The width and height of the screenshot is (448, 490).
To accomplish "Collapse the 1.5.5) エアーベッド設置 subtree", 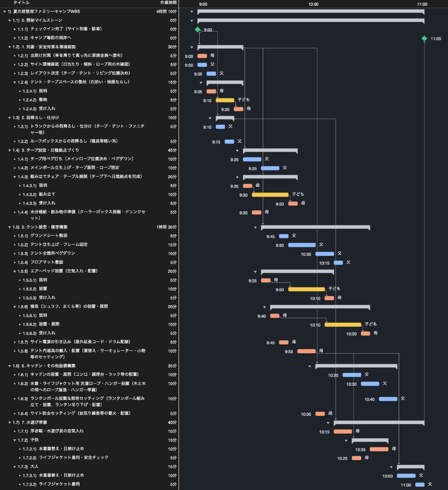I will click(x=14, y=271).
